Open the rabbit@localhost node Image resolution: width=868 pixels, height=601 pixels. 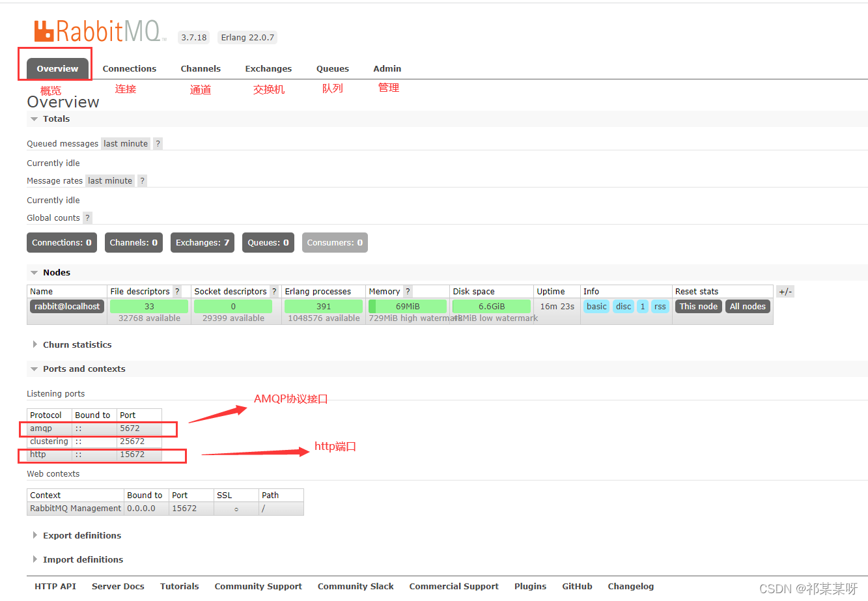tap(67, 307)
